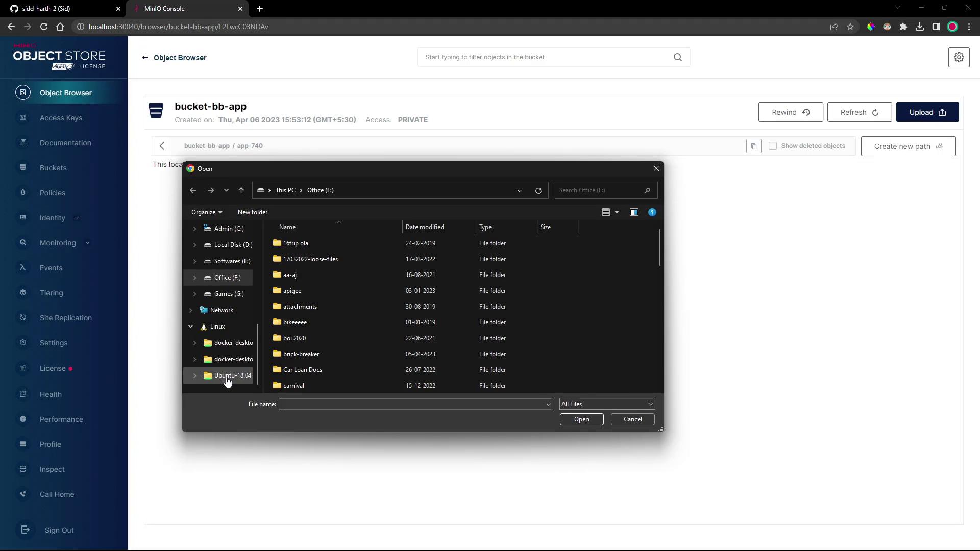Click the copy path icon near breadcrumb
Screen dimensions: 980x551
click(x=753, y=146)
